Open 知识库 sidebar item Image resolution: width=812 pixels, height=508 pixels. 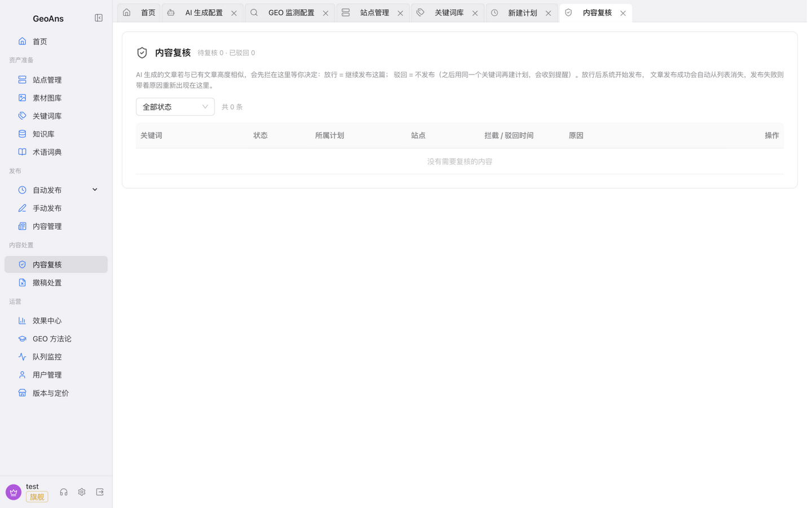tap(56, 134)
